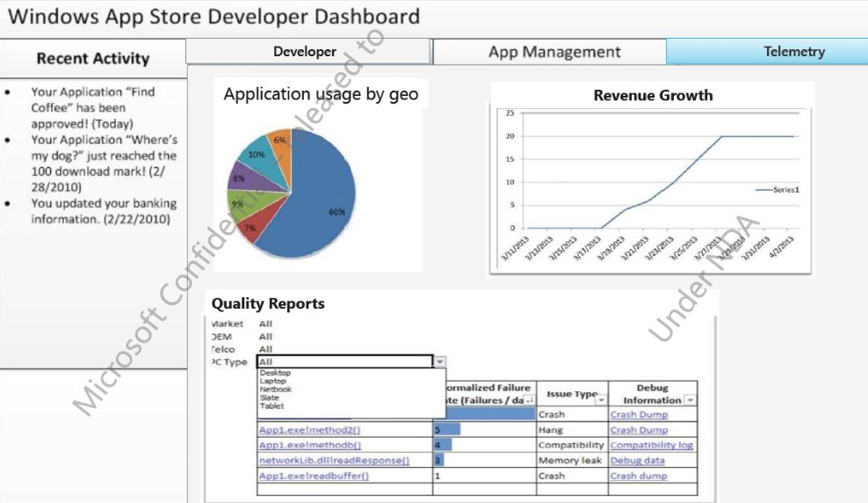The image size is (868, 503).
Task: Select Tablet from the PC Type list
Action: (272, 406)
